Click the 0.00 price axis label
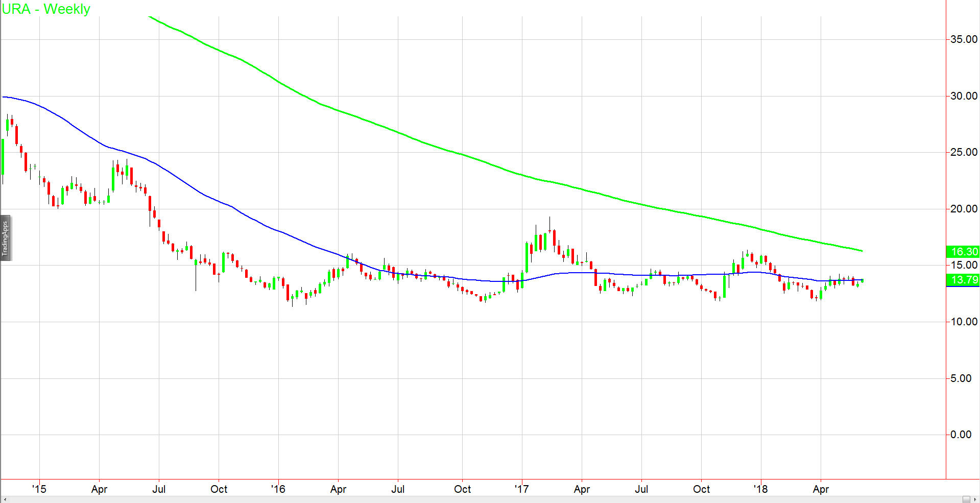The height and width of the screenshot is (503, 980). [961, 435]
